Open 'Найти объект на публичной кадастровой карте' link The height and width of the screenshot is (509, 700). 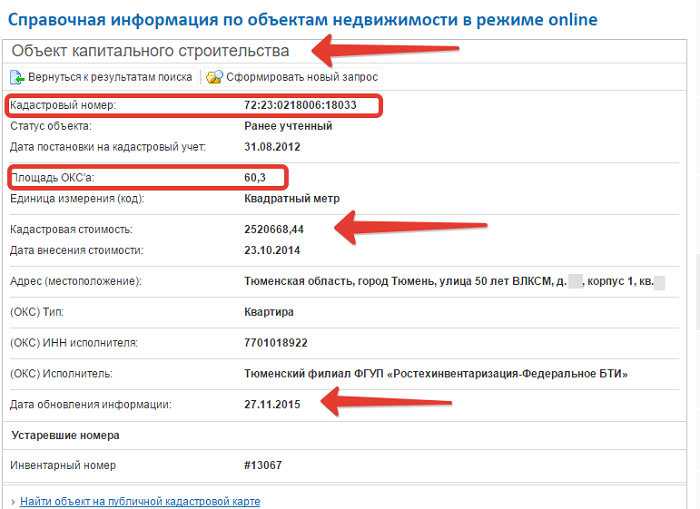pos(140,501)
